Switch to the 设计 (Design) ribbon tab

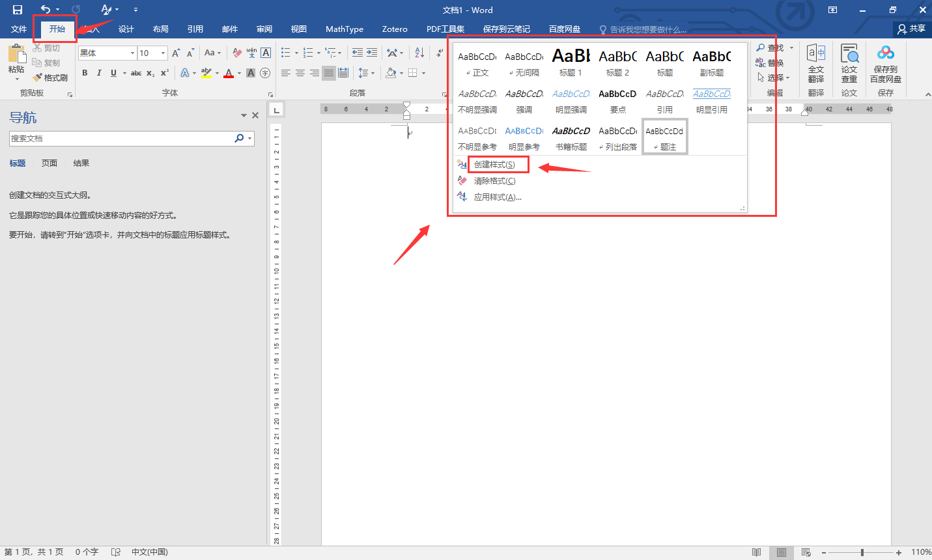pyautogui.click(x=126, y=29)
